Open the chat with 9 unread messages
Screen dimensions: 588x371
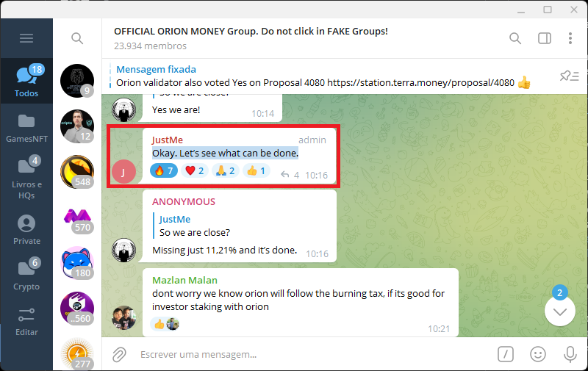tap(77, 81)
